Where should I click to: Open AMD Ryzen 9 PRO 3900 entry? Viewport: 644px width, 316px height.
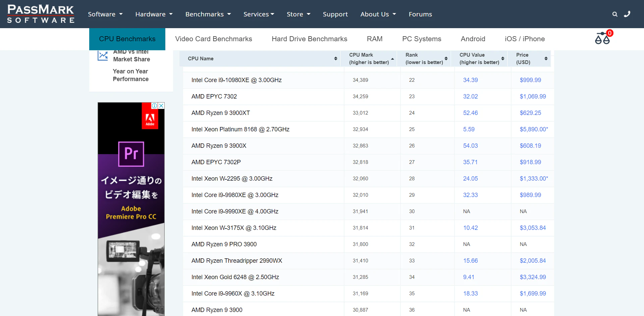[224, 244]
